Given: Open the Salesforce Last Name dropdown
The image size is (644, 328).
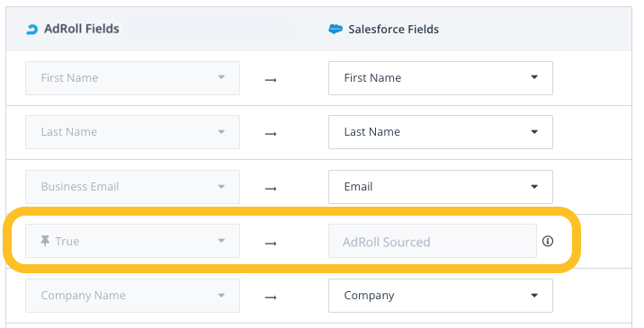Looking at the screenshot, I should pos(441,132).
